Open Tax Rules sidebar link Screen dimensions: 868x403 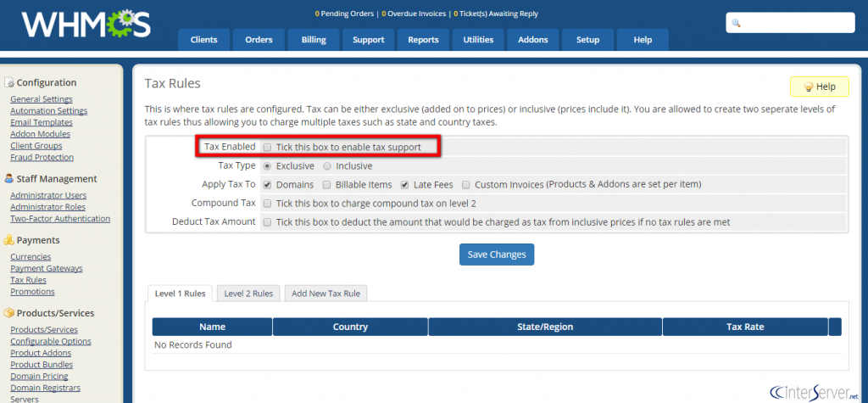pos(28,281)
